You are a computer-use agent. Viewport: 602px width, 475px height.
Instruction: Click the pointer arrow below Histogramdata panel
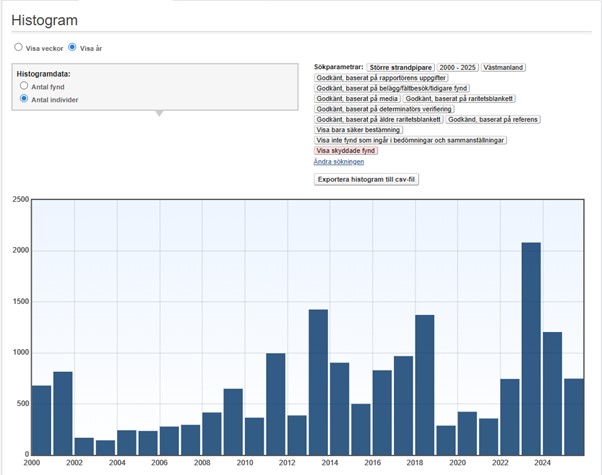(157, 113)
